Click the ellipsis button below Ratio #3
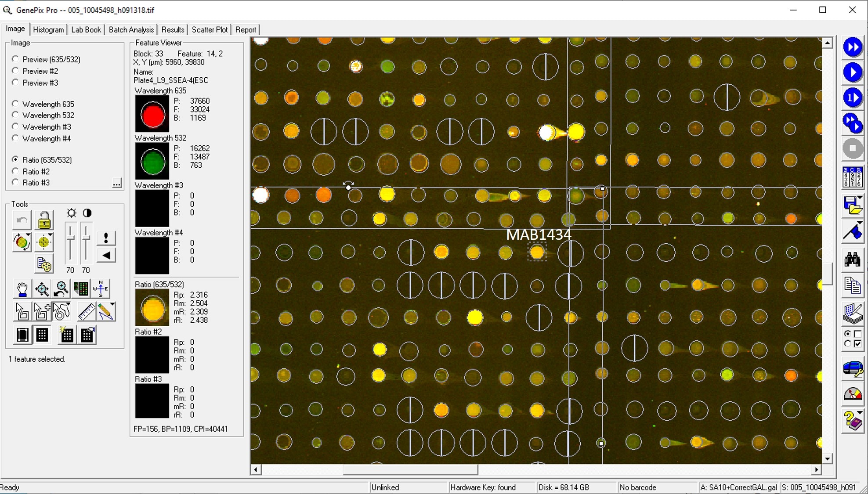The width and height of the screenshot is (868, 494). pos(117,183)
